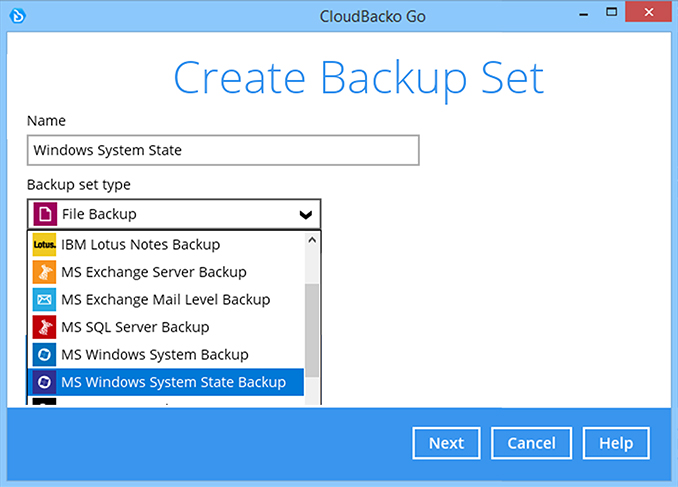The image size is (678, 487).
Task: Click the dropdown list scroll up arrow
Action: [x=312, y=240]
